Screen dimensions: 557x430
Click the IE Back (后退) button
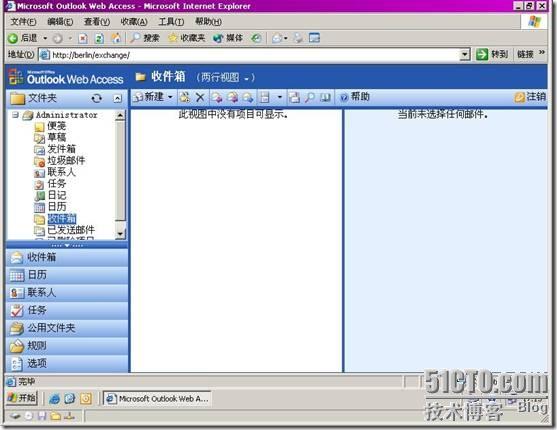click(22, 38)
